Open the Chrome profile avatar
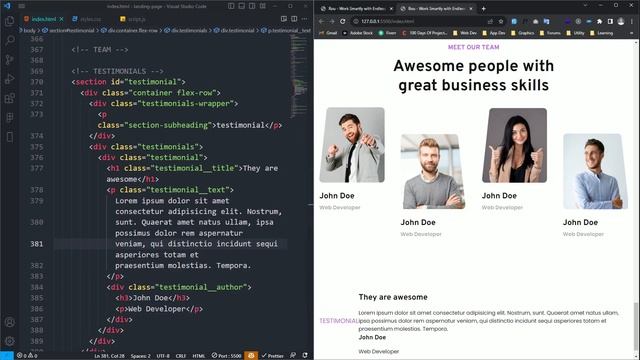The image size is (640, 360). [x=621, y=21]
